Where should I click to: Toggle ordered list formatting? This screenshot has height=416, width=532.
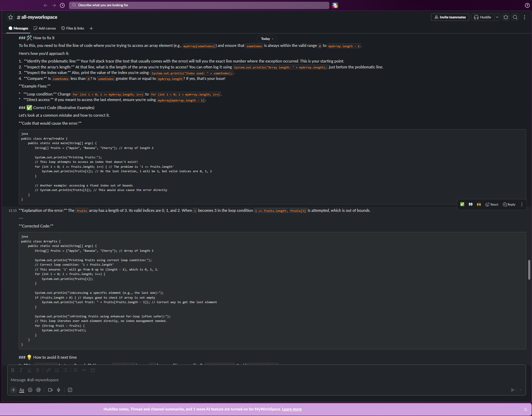coord(57,370)
